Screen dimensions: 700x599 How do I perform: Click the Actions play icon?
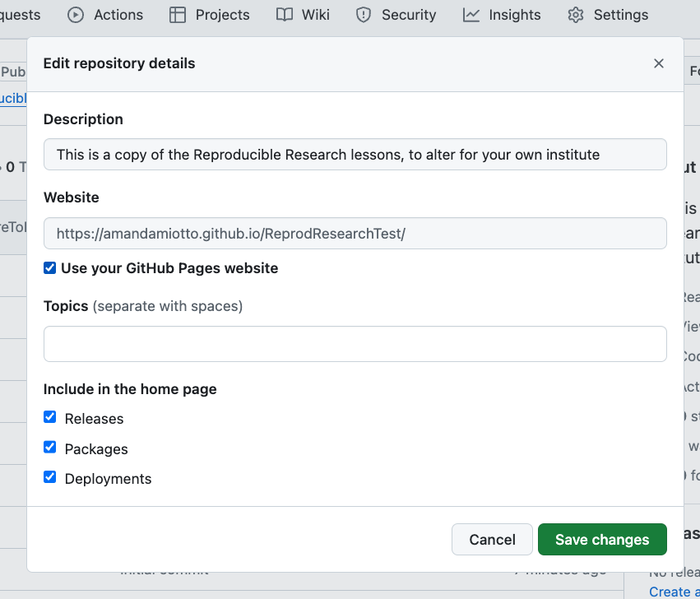(x=76, y=15)
